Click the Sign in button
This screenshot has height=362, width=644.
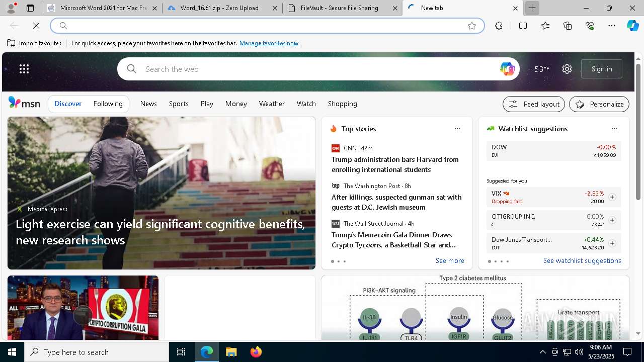pos(602,69)
